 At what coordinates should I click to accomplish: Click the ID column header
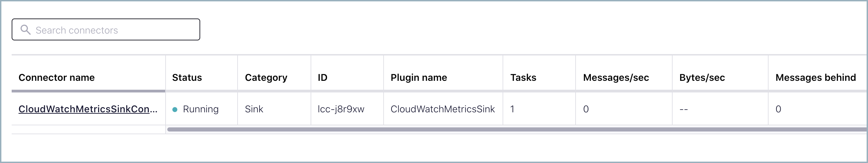(323, 77)
